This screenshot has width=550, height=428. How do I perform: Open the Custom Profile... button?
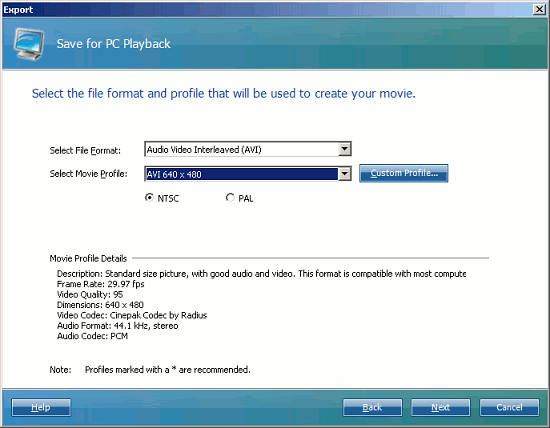pyautogui.click(x=403, y=173)
